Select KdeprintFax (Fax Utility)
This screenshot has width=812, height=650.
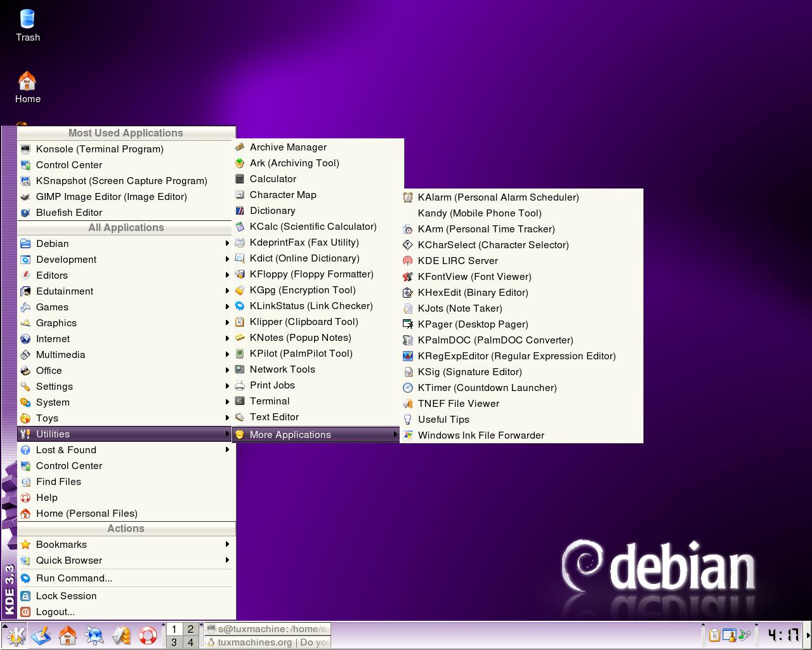[317, 242]
